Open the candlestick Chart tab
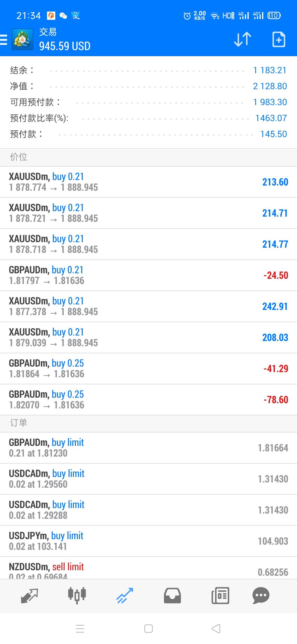This screenshot has height=644, width=297. click(x=77, y=596)
